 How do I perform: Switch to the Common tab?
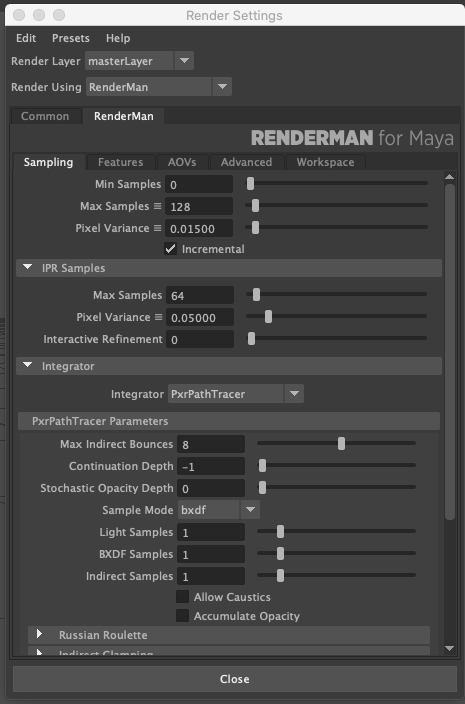coord(45,116)
